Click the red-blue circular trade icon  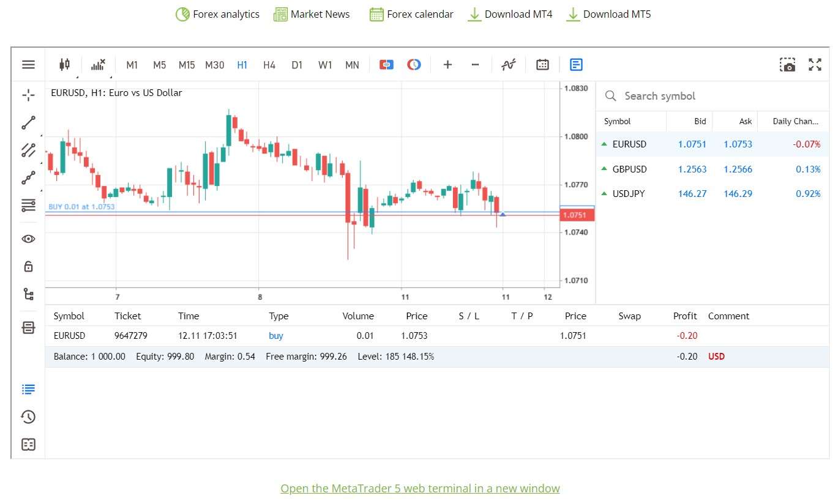pyautogui.click(x=414, y=65)
